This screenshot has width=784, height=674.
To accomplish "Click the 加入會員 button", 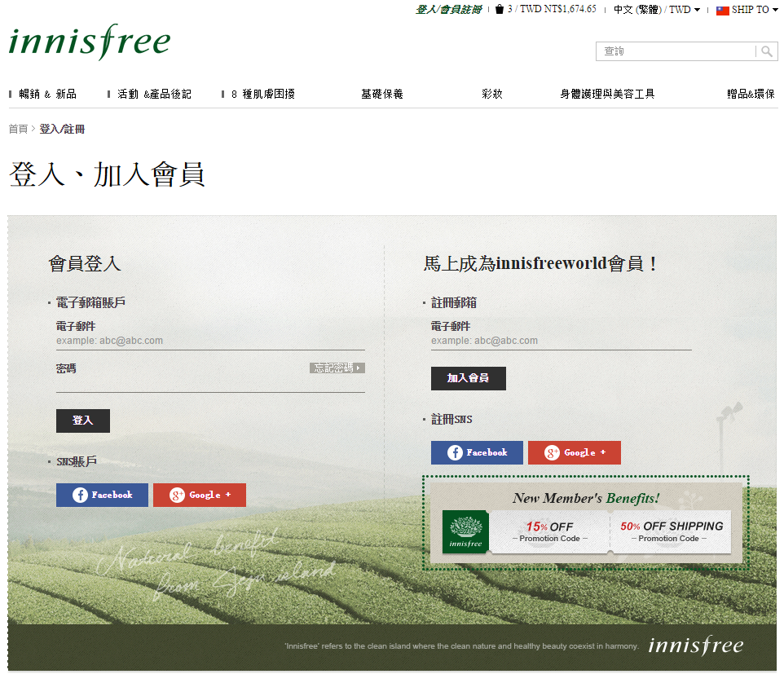I will point(469,378).
